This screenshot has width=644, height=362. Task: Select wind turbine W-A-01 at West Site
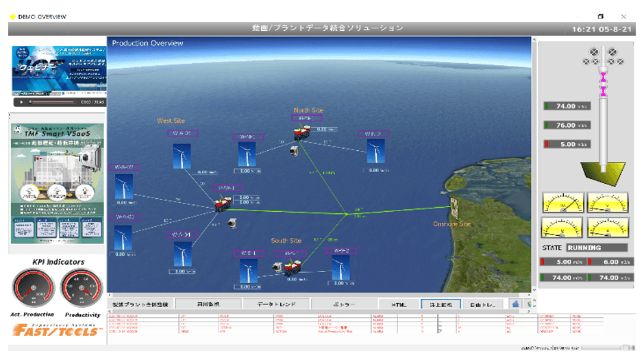point(182,156)
